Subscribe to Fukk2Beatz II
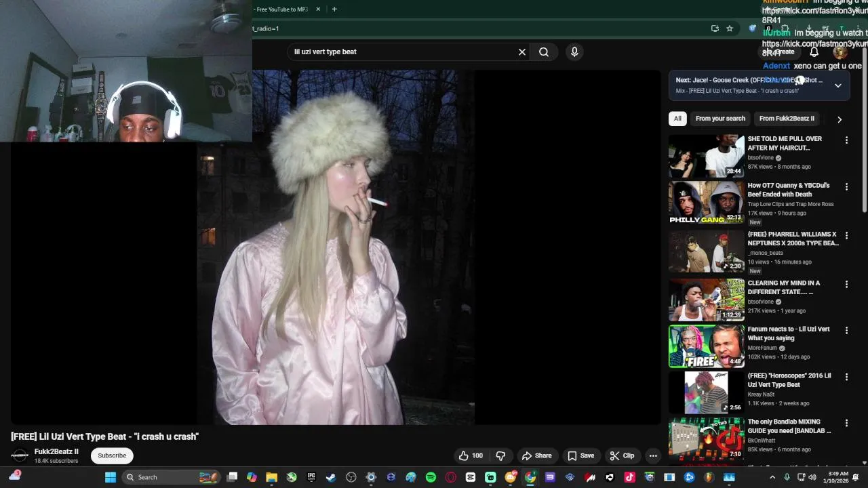This screenshot has width=868, height=488. 112,455
